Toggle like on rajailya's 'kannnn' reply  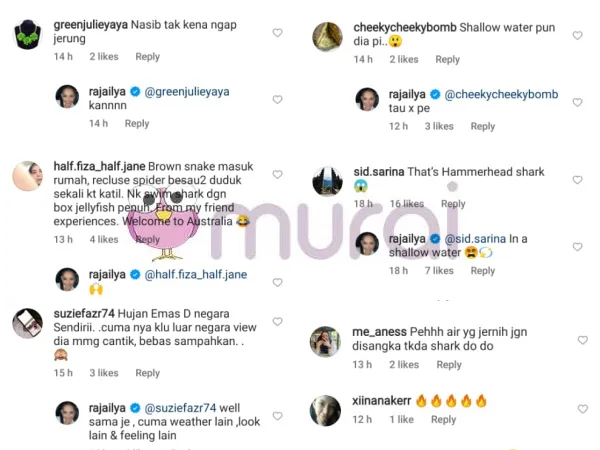click(x=277, y=100)
